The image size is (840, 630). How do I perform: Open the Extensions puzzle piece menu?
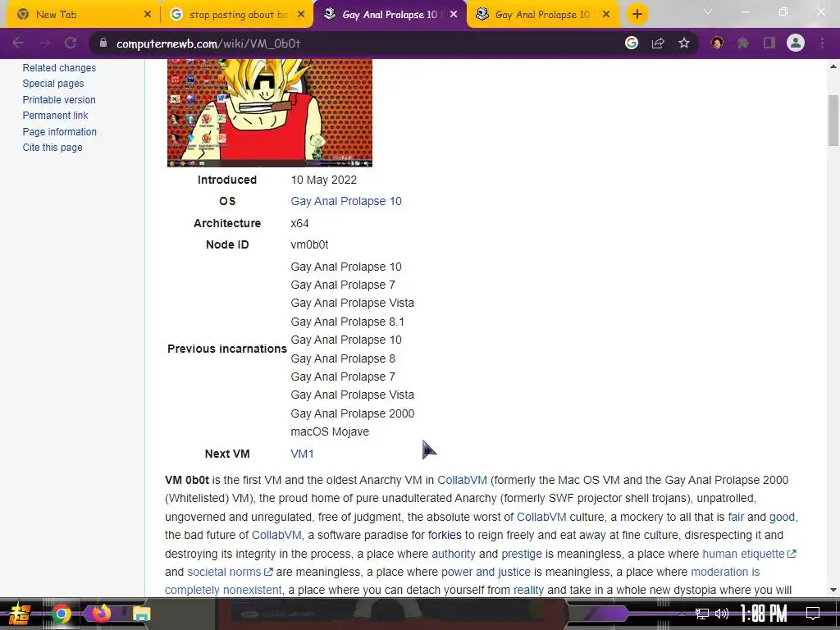pos(743,43)
